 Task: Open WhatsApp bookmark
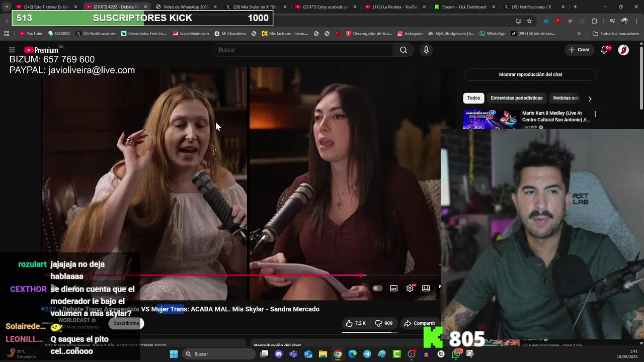(493, 34)
